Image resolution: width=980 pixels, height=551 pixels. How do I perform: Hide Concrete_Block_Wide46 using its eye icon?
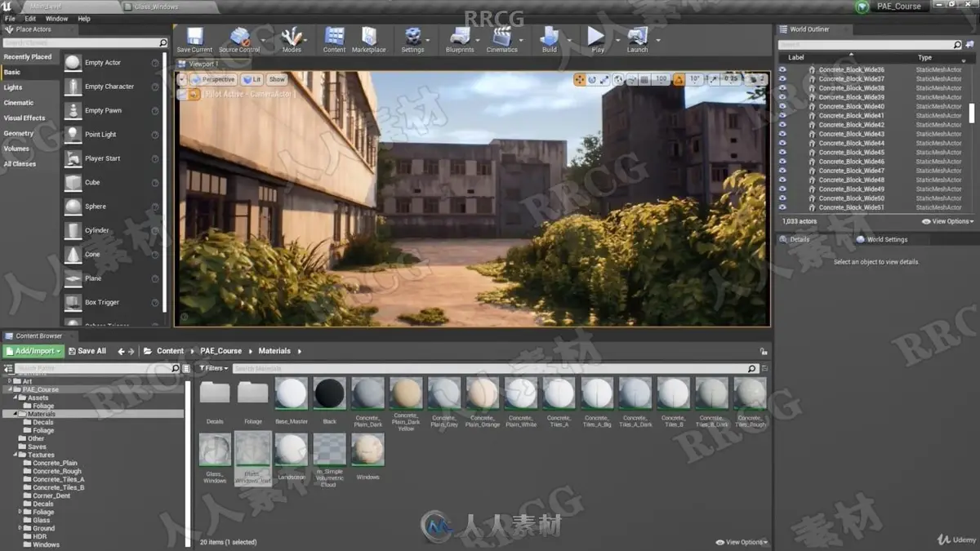pos(782,162)
